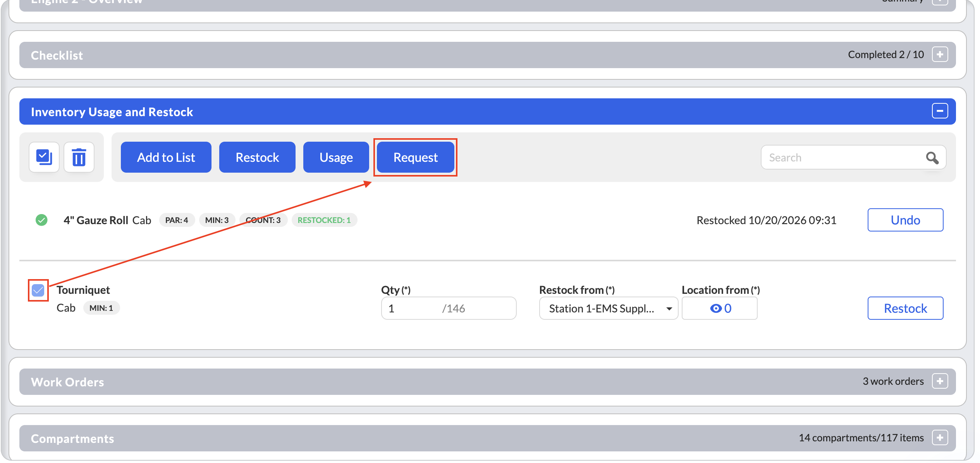Uncheck the Tourniquet checkbox
The height and width of the screenshot is (463, 980).
tap(38, 290)
